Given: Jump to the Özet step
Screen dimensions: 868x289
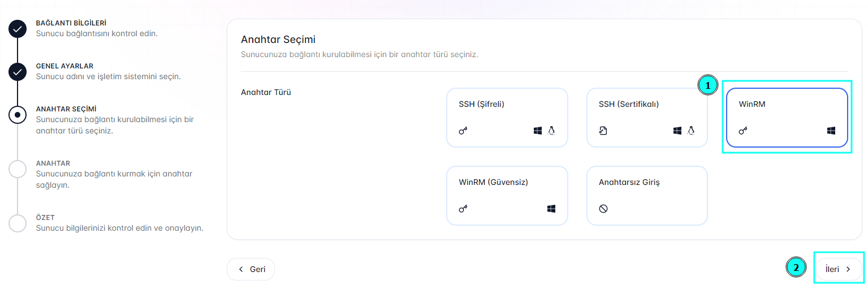Looking at the screenshot, I should click(x=18, y=223).
